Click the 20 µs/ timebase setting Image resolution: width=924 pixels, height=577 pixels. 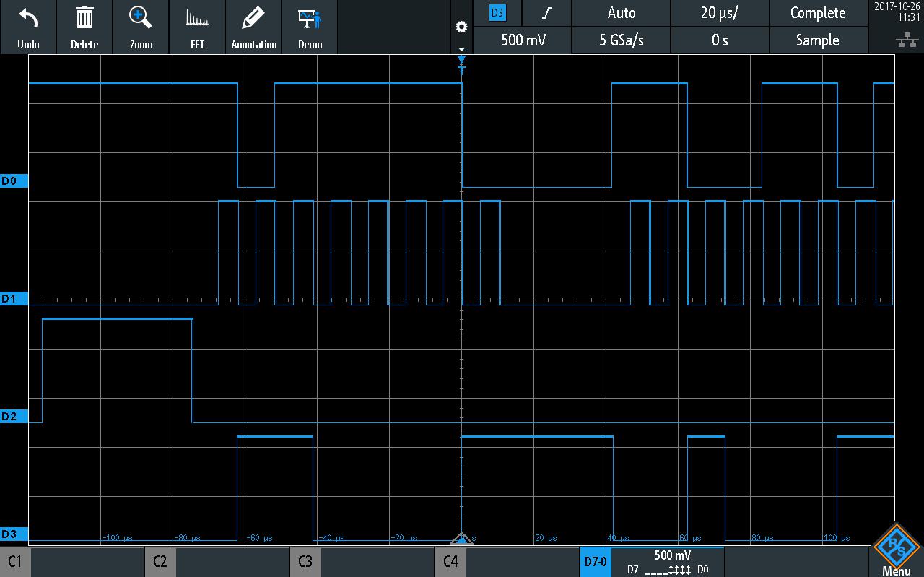click(719, 13)
